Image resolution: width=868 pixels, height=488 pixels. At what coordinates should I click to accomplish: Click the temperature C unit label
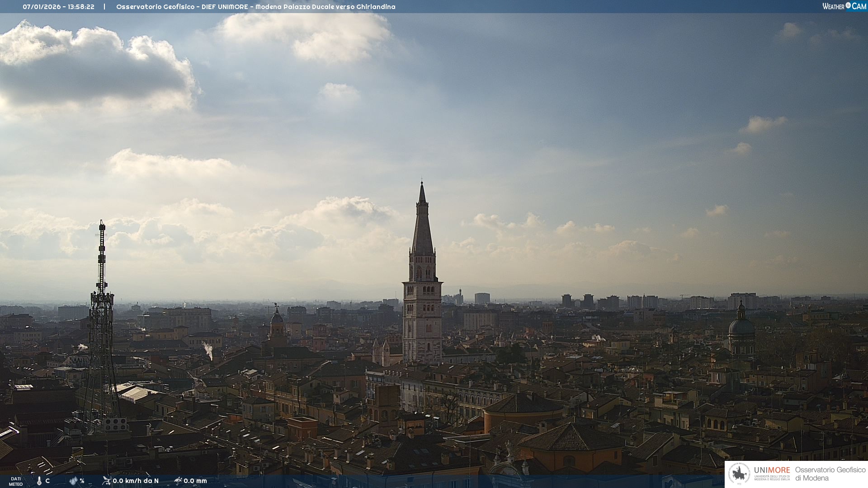click(47, 481)
